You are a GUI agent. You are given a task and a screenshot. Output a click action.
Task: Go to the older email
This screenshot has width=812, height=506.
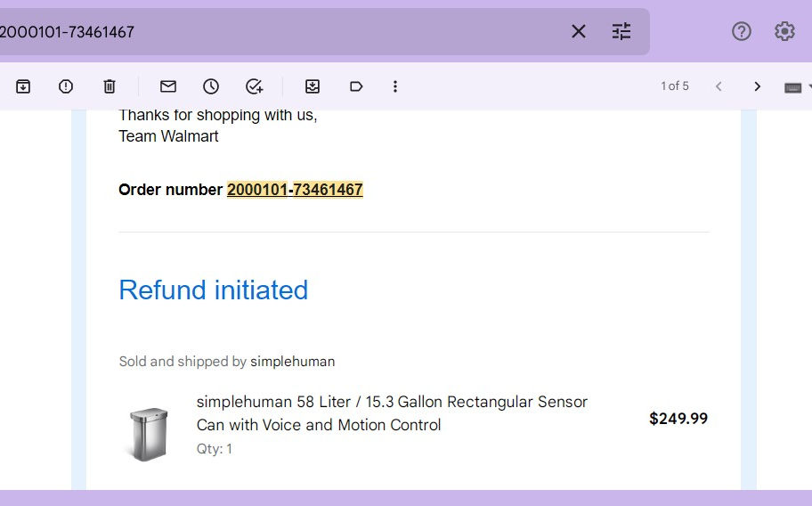click(757, 86)
